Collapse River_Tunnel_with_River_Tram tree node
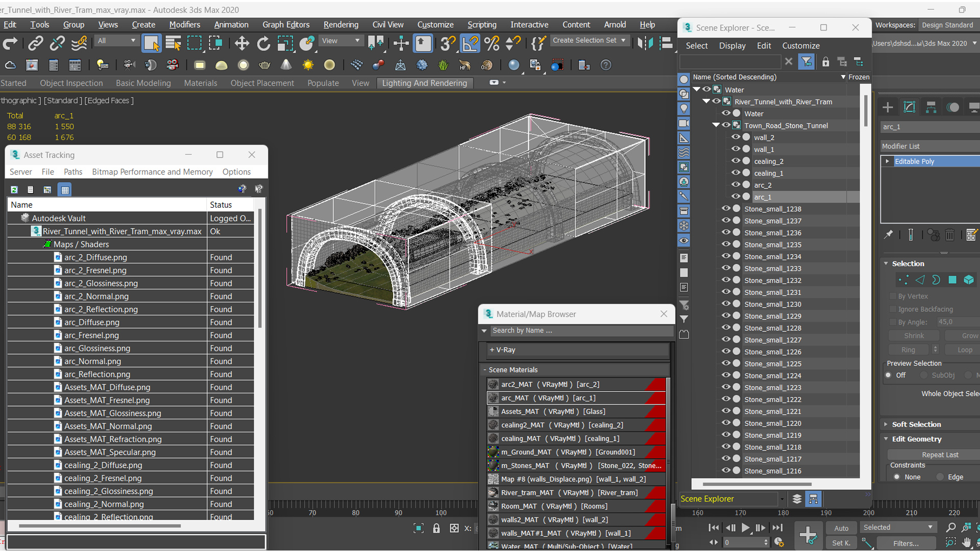 point(706,101)
